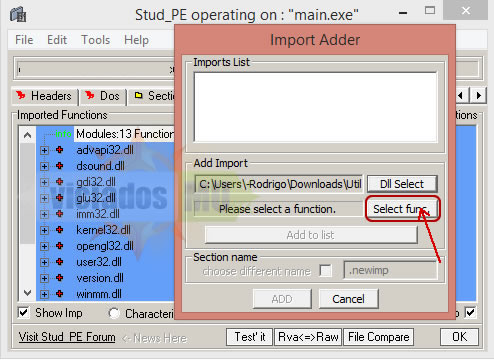Image resolution: width=494 pixels, height=361 pixels.
Task: Open the Tools menu
Action: 96,40
